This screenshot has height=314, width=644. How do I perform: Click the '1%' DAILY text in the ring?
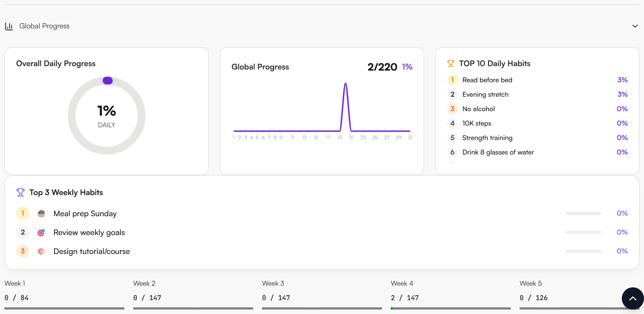click(107, 111)
